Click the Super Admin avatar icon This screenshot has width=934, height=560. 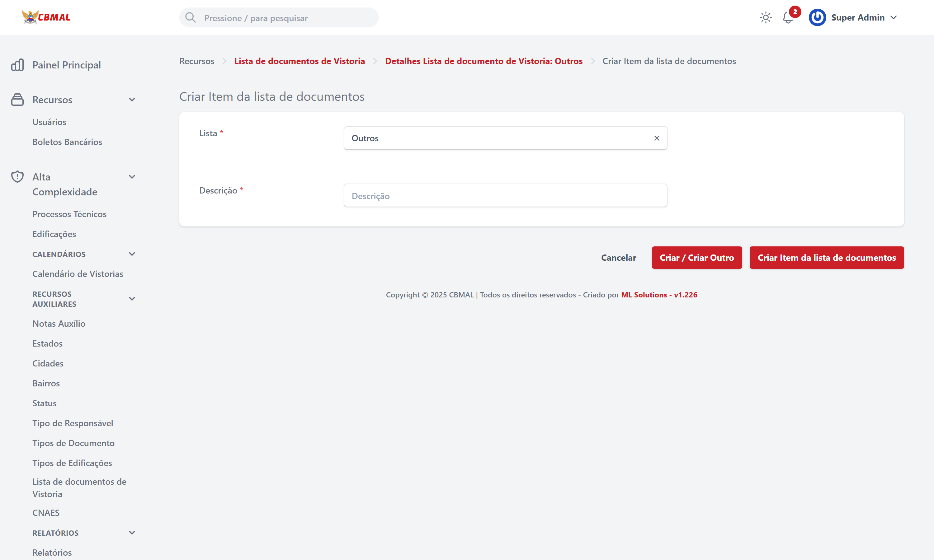(x=817, y=18)
